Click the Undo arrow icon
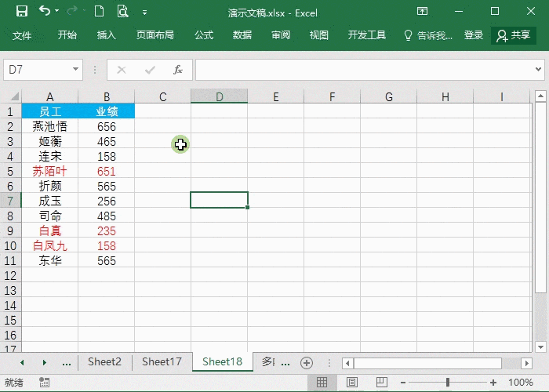The width and height of the screenshot is (549, 392). (x=45, y=11)
